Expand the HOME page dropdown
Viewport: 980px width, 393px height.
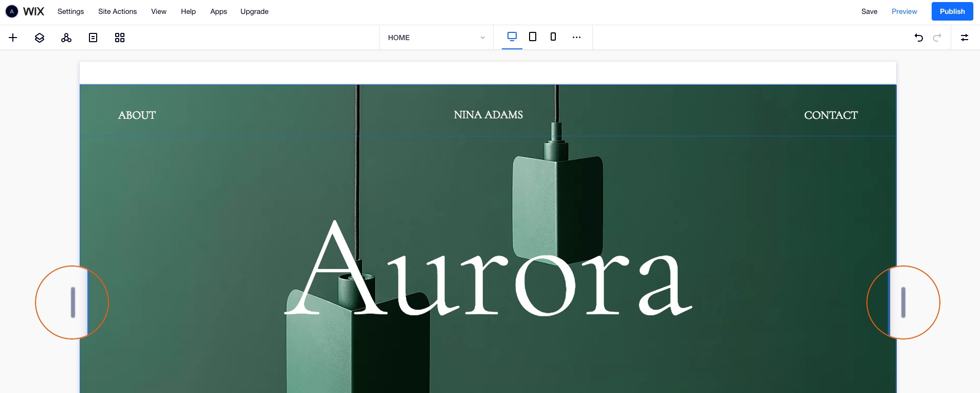(x=436, y=38)
